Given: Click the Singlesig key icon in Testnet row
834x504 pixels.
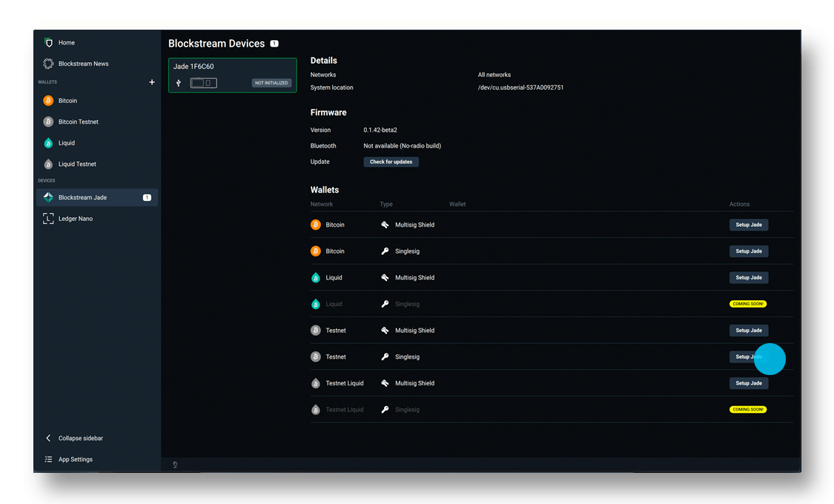Looking at the screenshot, I should (x=385, y=357).
